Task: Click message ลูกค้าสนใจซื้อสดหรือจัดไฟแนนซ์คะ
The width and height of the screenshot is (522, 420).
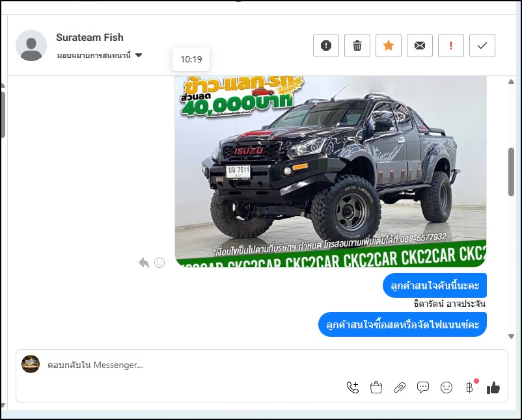Action: click(402, 324)
